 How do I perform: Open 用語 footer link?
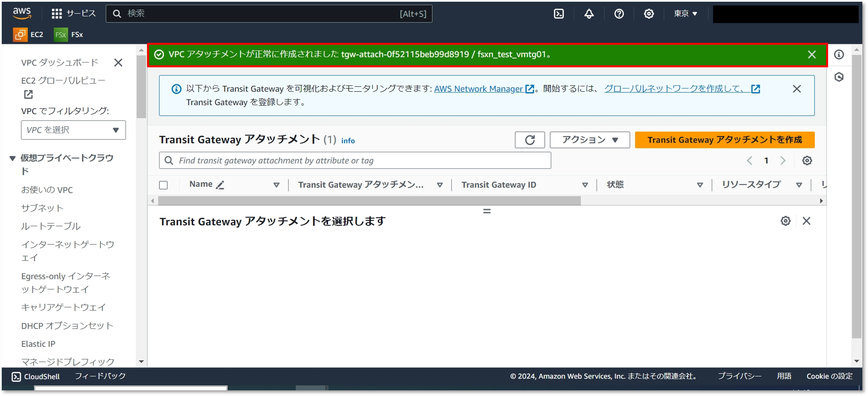[784, 376]
